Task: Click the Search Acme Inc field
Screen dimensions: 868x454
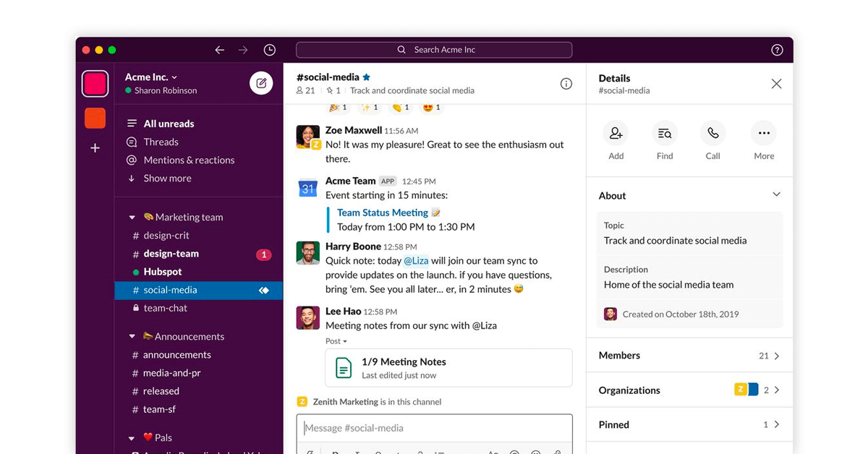Action: 434,50
